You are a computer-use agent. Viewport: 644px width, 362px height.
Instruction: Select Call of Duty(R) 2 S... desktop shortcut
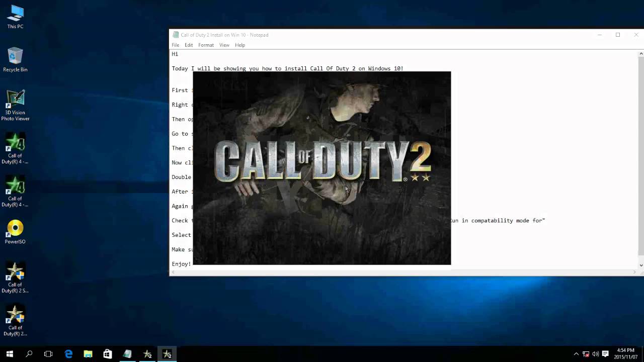pos(15,278)
